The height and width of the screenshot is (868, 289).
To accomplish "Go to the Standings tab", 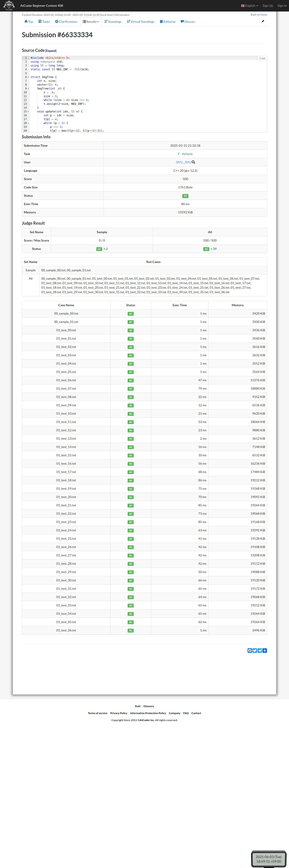I will [x=113, y=22].
